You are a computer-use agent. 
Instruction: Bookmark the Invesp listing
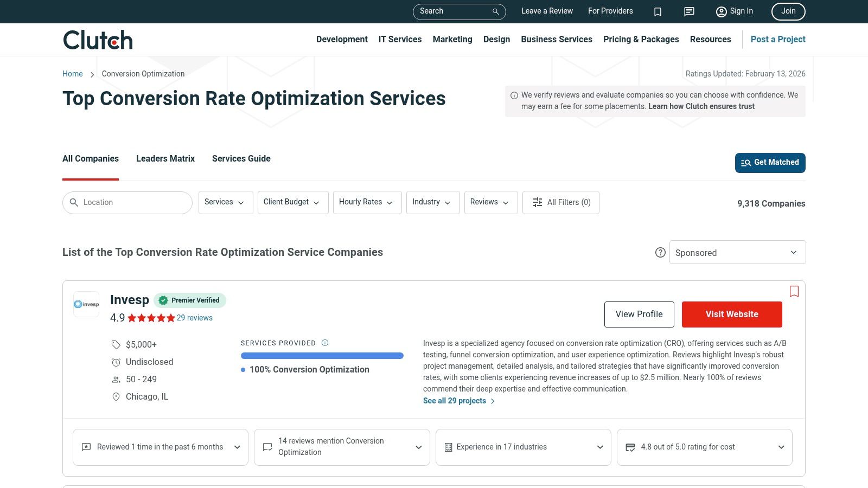[794, 291]
